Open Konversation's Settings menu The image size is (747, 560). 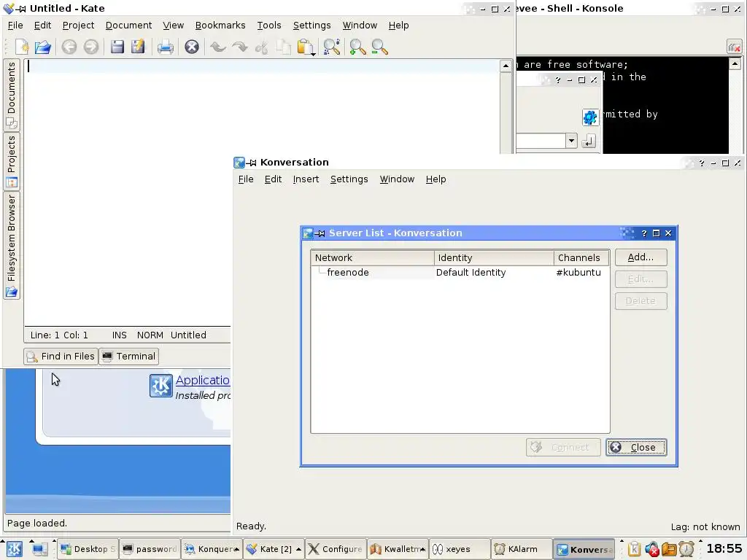point(349,179)
